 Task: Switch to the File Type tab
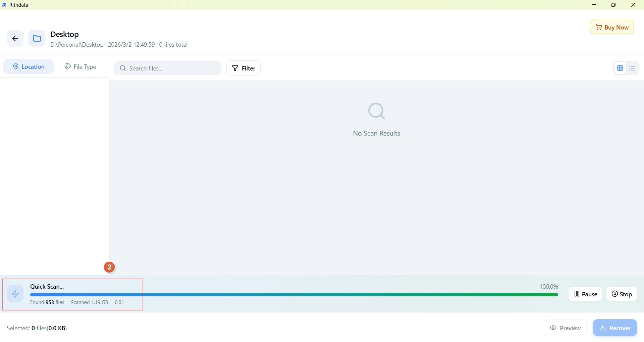pyautogui.click(x=80, y=66)
